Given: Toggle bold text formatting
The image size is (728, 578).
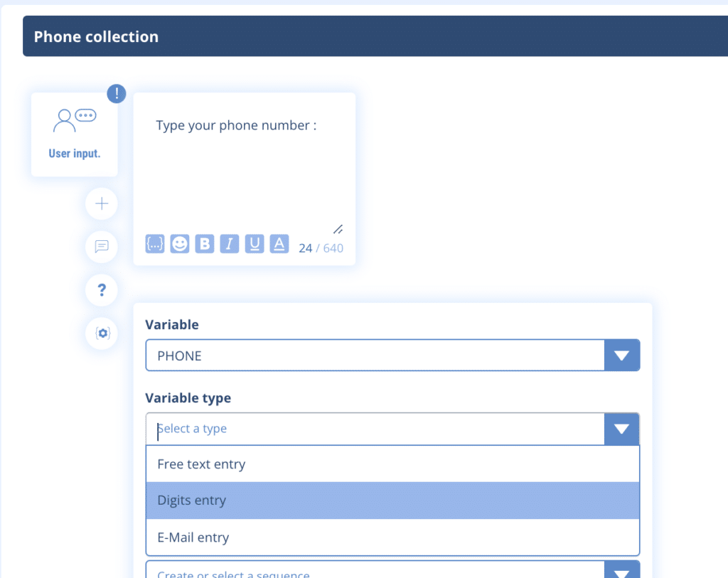Looking at the screenshot, I should point(205,244).
